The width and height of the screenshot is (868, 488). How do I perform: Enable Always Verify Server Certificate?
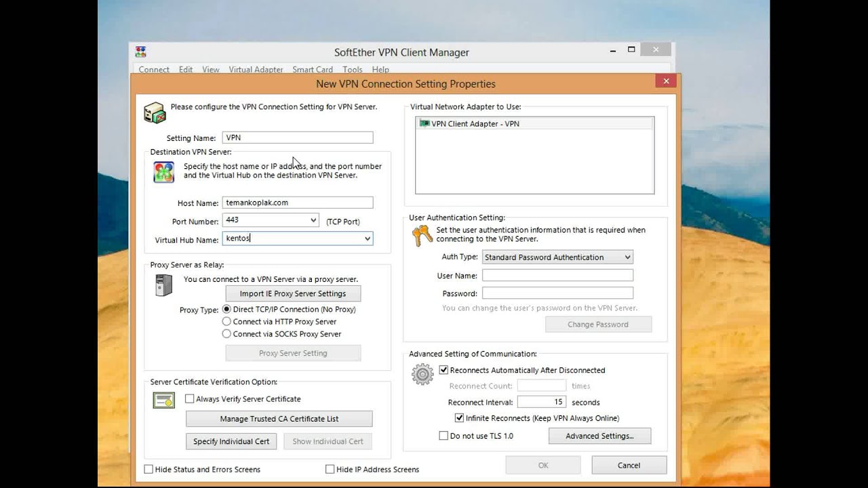pos(190,399)
